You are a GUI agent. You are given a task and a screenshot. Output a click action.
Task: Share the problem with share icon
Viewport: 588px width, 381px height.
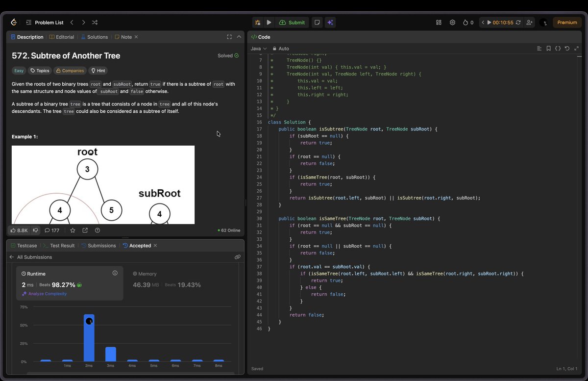[x=85, y=230]
